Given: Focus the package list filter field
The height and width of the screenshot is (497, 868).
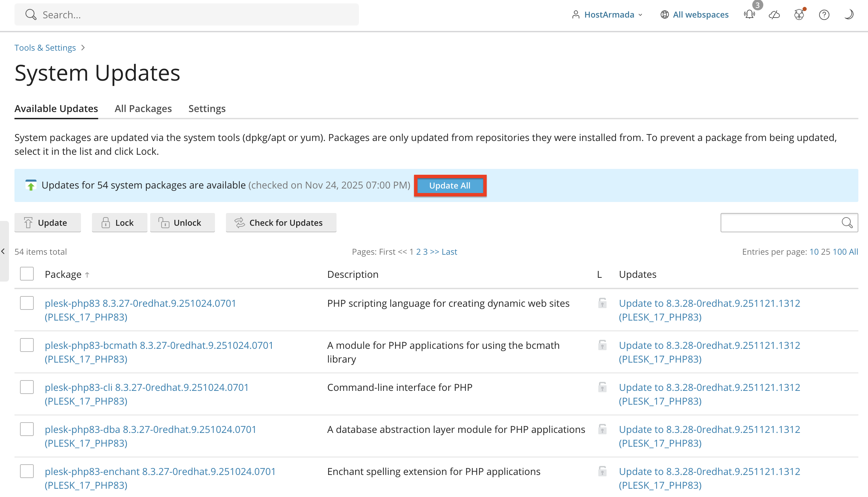Looking at the screenshot, I should point(789,223).
